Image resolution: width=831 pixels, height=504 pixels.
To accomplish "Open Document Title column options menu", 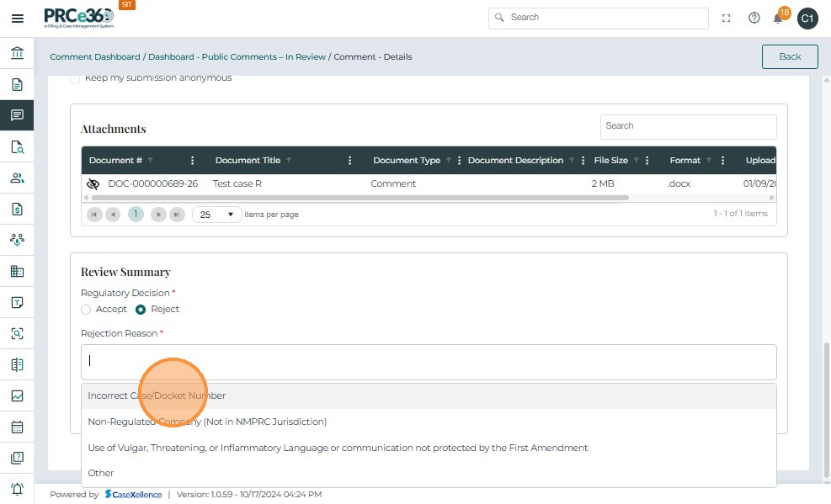I will tap(350, 161).
